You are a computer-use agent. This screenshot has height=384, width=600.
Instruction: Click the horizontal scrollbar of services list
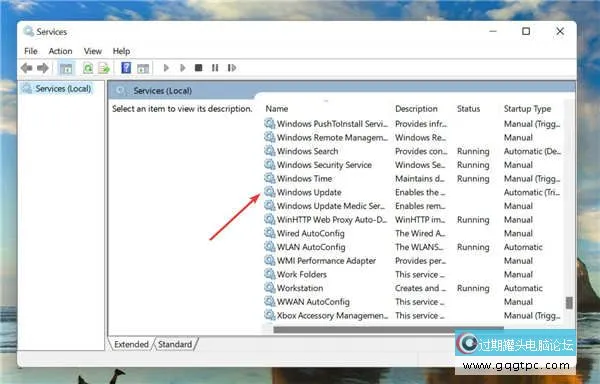tap(388, 329)
